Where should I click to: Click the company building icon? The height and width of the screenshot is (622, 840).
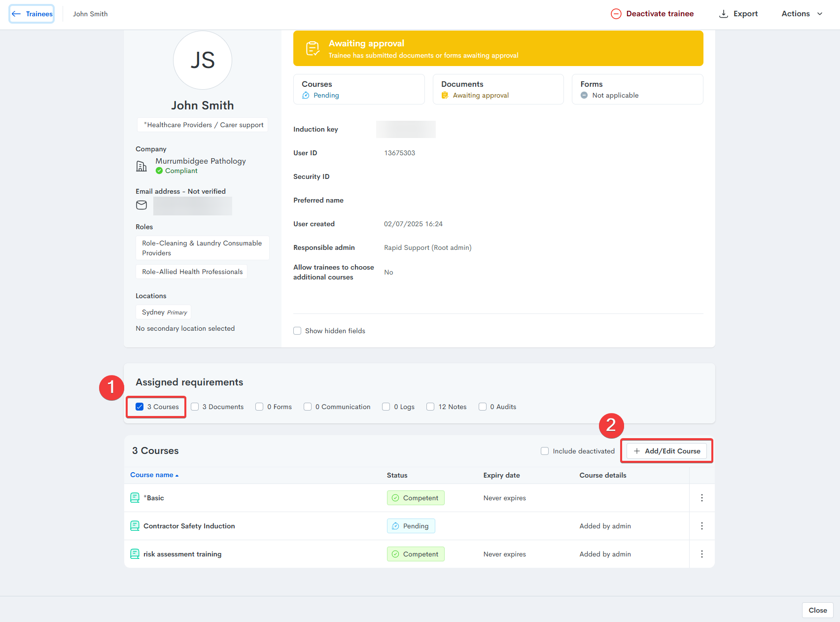141,166
